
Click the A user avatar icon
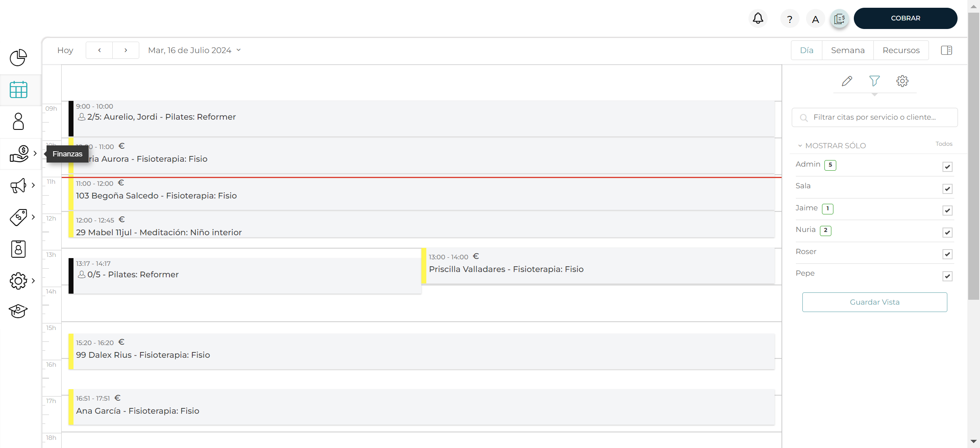(815, 19)
